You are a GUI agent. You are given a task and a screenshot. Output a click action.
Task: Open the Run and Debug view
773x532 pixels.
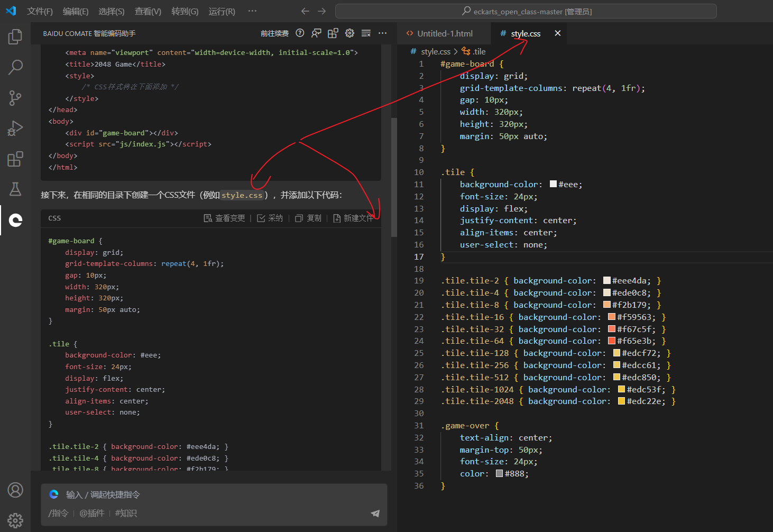[15, 129]
